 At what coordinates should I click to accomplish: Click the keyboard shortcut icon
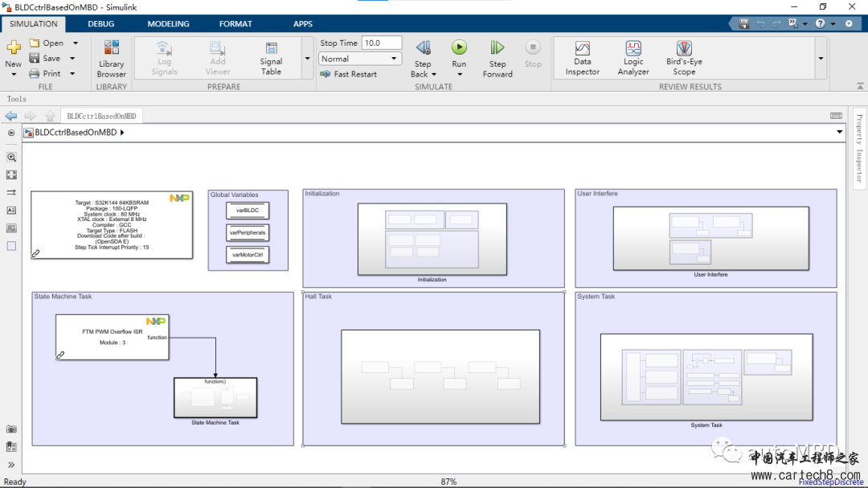836,116
